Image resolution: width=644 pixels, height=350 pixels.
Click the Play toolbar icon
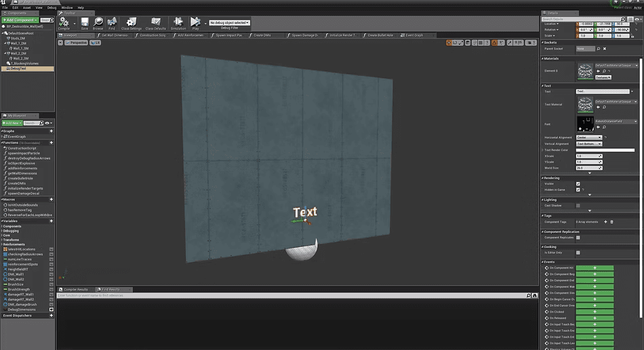tap(195, 23)
